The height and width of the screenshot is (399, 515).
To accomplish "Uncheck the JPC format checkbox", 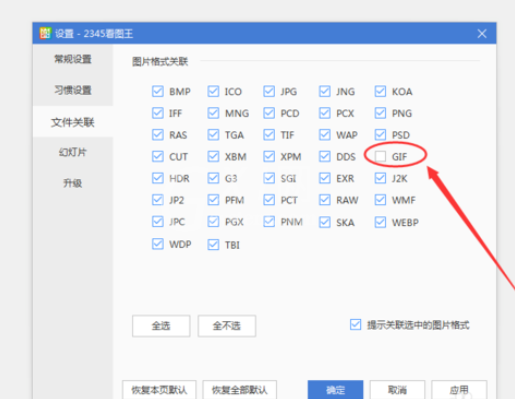I will click(x=158, y=222).
